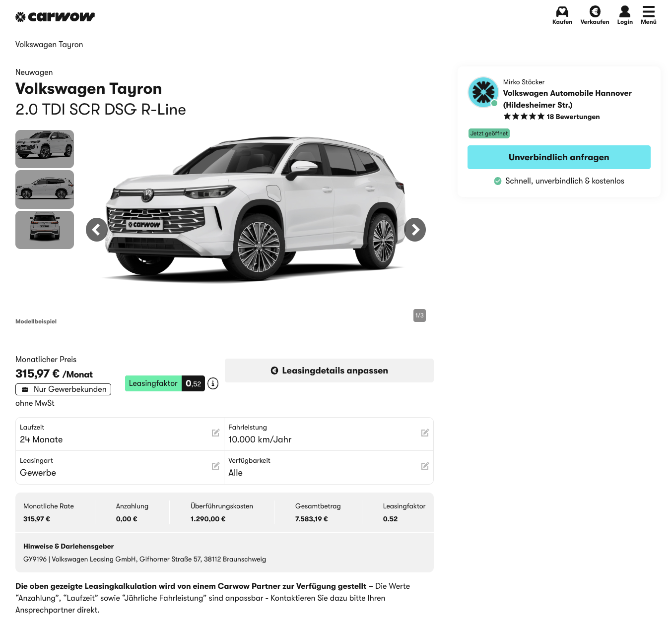Open the 18 Bewertungen star rating
The width and height of the screenshot is (672, 622).
pyautogui.click(x=551, y=117)
